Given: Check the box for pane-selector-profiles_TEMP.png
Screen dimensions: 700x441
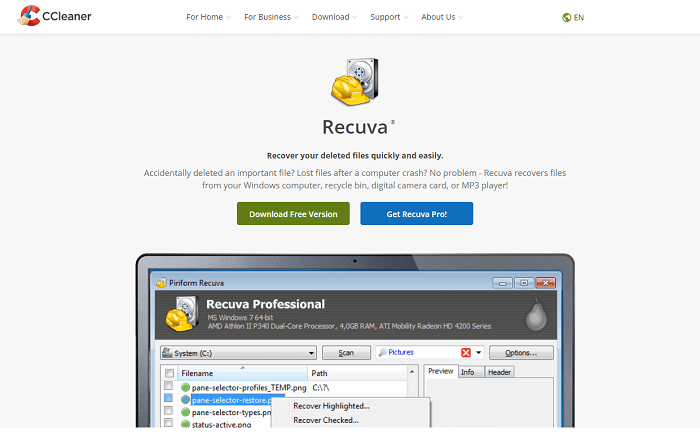Looking at the screenshot, I should (x=168, y=386).
